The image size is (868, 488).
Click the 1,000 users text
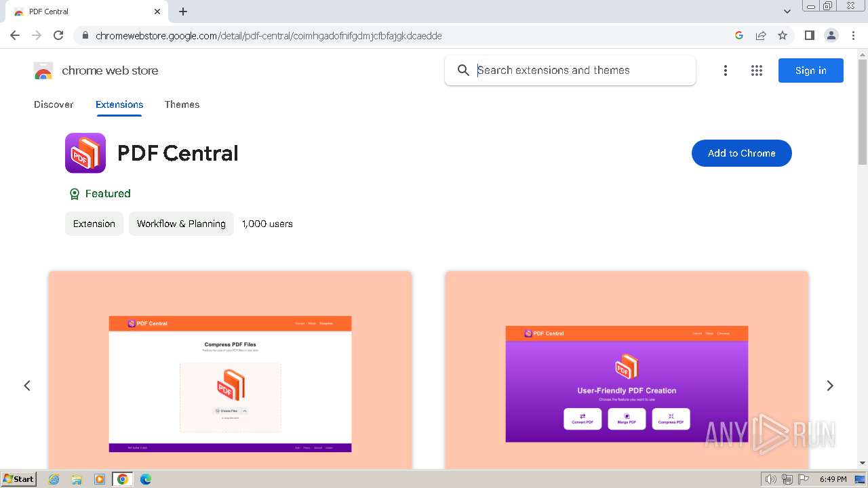267,224
